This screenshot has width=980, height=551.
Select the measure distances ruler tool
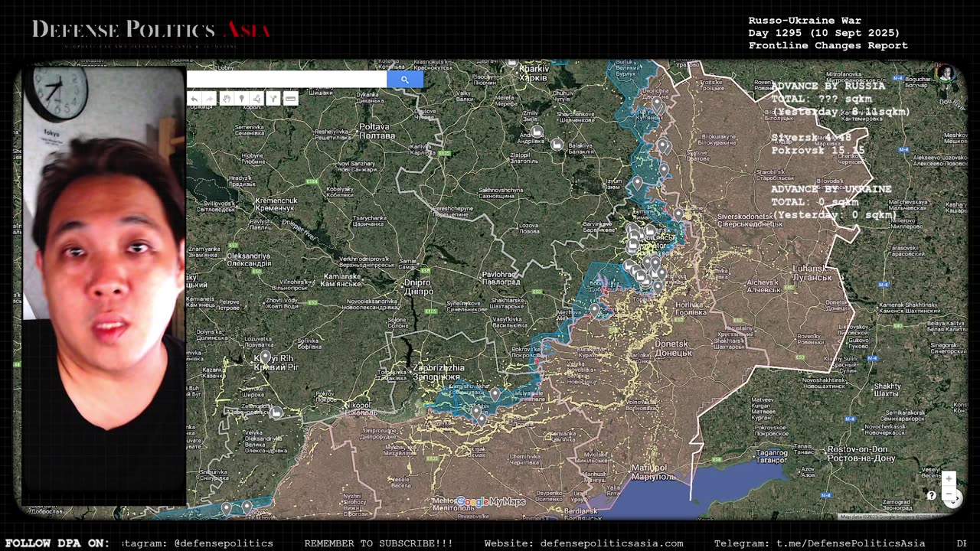click(290, 99)
